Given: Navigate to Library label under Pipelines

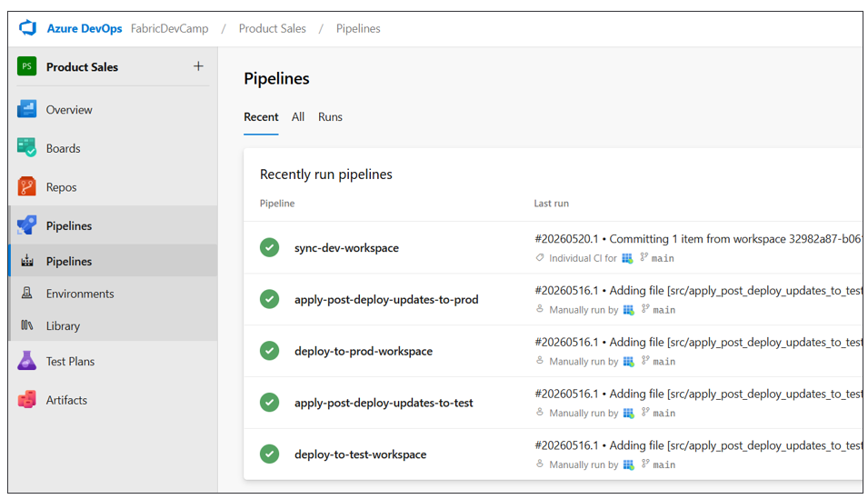Looking at the screenshot, I should click(63, 325).
